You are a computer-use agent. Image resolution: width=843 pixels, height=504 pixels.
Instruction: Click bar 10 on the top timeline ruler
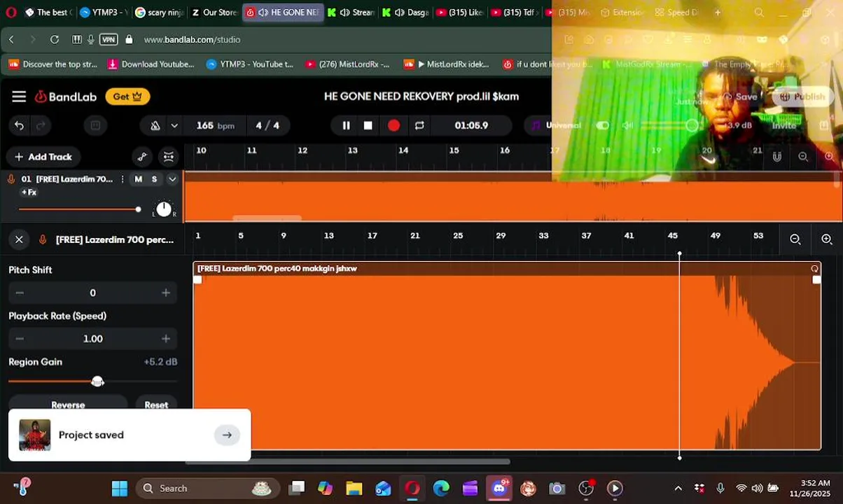coord(201,150)
